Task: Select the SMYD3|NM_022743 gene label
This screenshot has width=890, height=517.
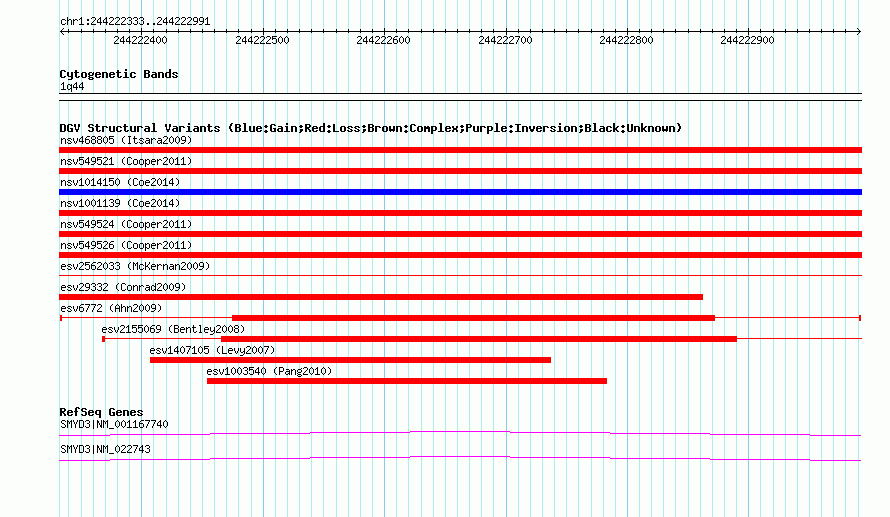Action: click(x=106, y=449)
